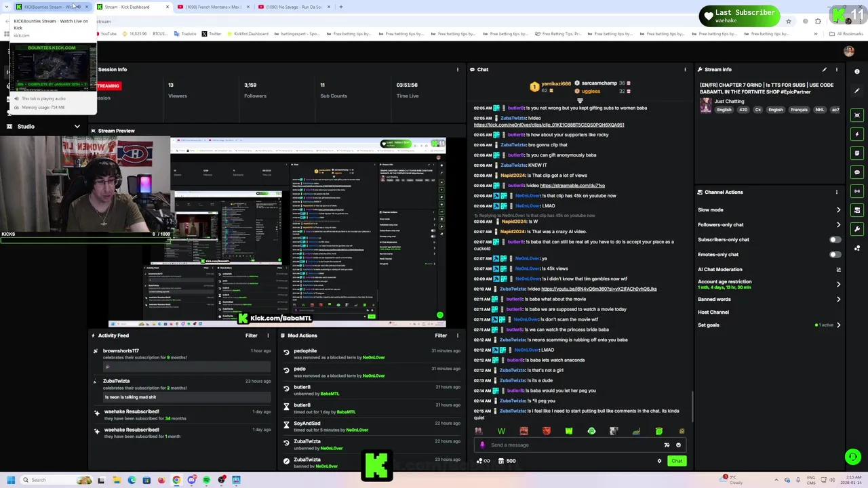The width and height of the screenshot is (868, 488).
Task: Open the Chat panel three-dot menu
Action: click(x=685, y=69)
